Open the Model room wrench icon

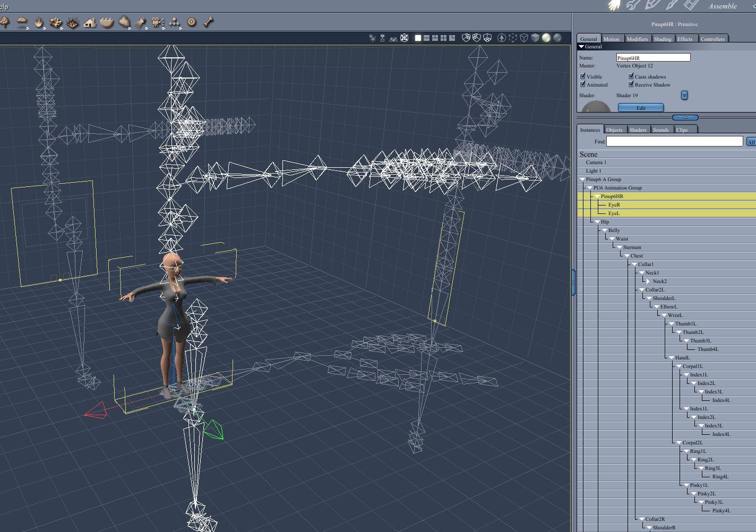[x=633, y=5]
